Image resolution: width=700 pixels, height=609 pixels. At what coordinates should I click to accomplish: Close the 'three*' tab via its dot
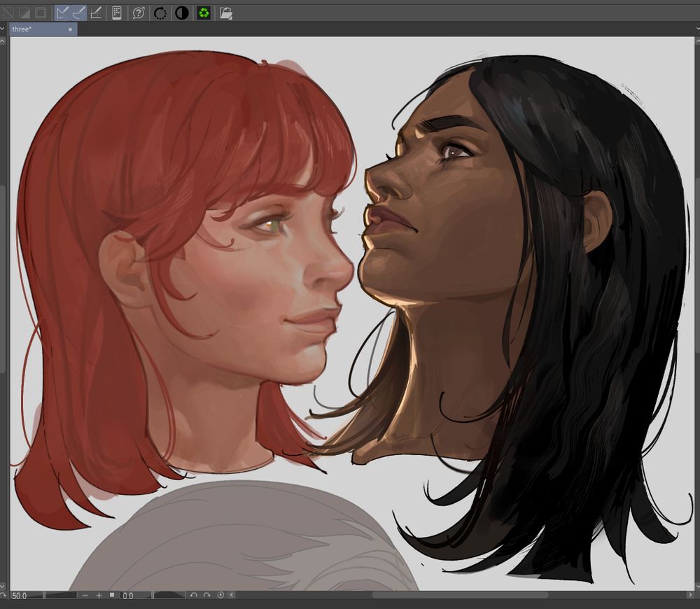[70, 30]
